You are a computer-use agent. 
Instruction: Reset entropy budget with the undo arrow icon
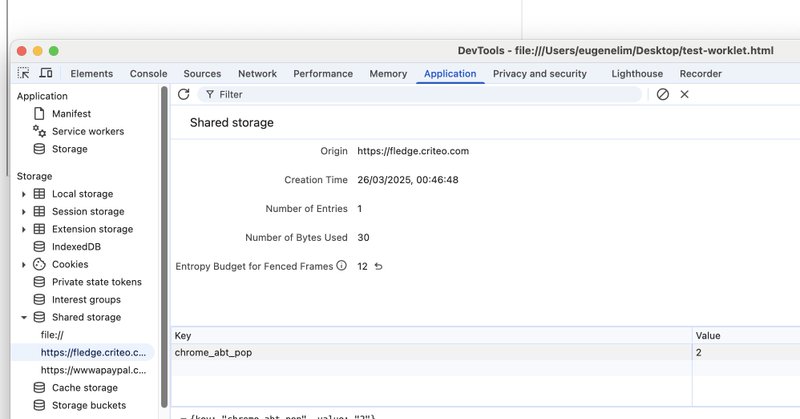pyautogui.click(x=378, y=266)
